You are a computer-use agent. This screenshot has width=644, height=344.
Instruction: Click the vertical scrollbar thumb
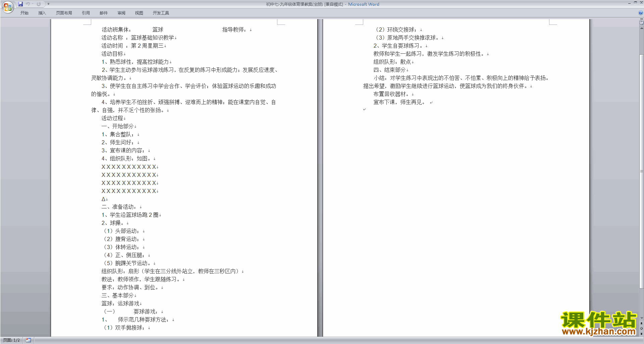[x=641, y=171]
